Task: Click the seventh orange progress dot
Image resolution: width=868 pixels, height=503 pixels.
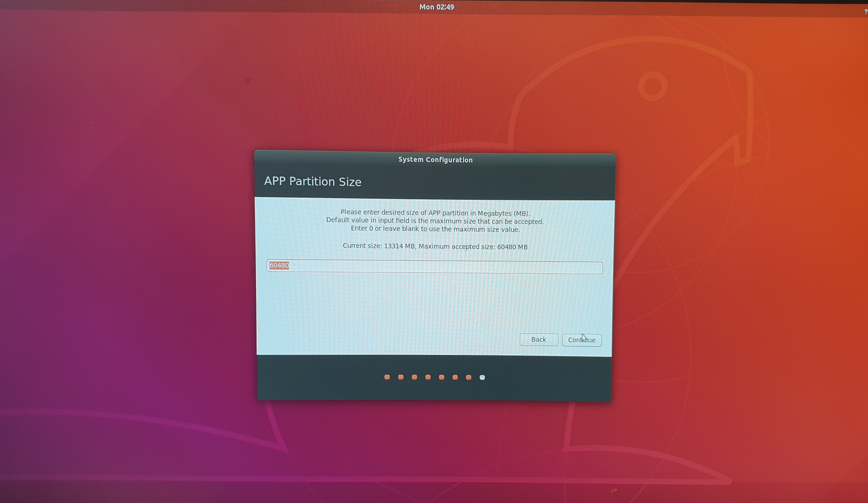Action: 468,377
